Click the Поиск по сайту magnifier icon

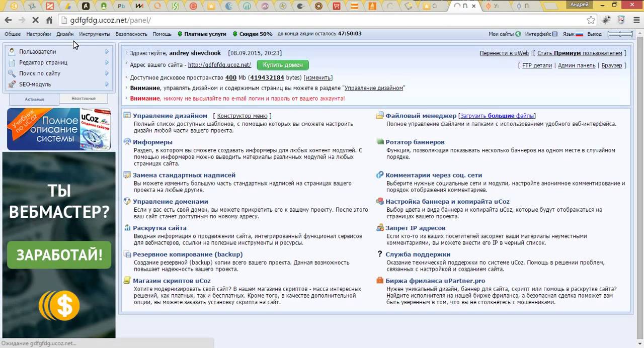click(12, 73)
